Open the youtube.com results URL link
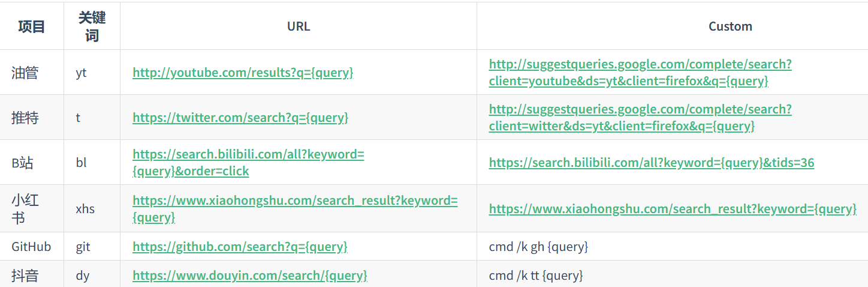 243,73
